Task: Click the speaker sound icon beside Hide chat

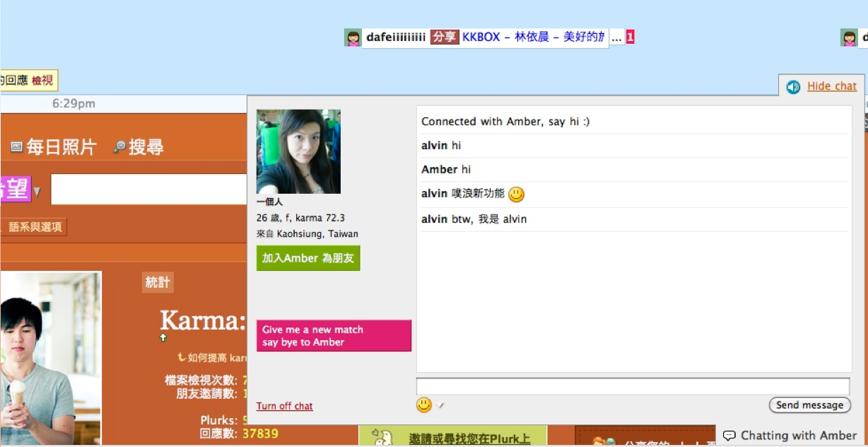Action: 793,86
